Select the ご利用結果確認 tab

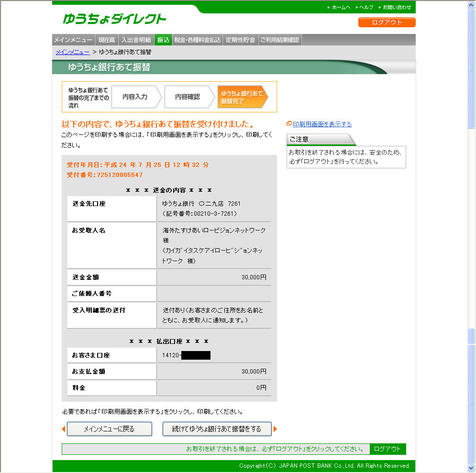[x=279, y=40]
